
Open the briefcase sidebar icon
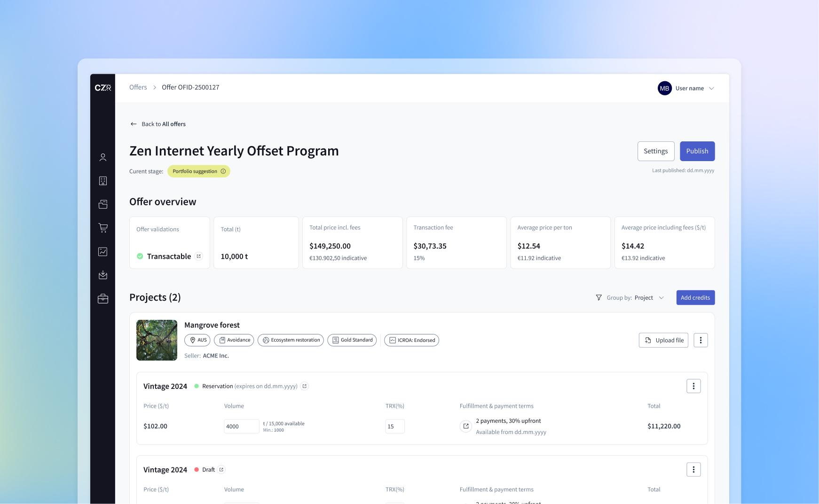click(x=103, y=299)
